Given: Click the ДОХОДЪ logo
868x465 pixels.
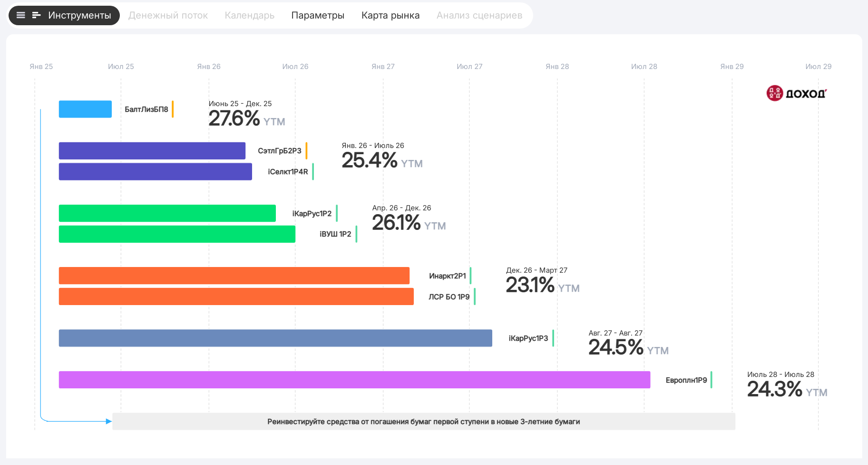Looking at the screenshot, I should tap(797, 93).
